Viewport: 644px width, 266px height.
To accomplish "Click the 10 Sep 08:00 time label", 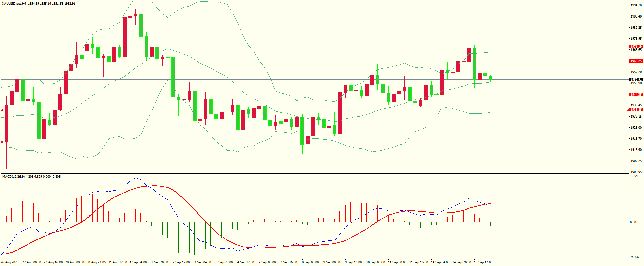I will point(376,262).
